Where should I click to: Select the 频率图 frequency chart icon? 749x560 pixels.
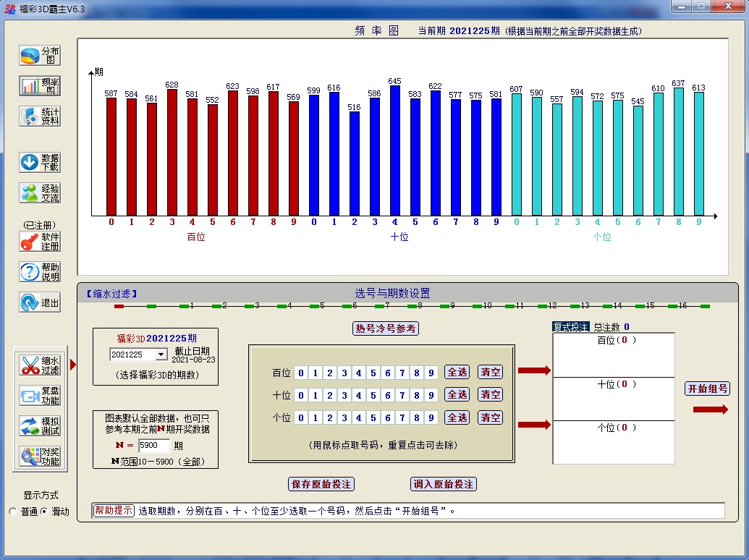point(40,86)
